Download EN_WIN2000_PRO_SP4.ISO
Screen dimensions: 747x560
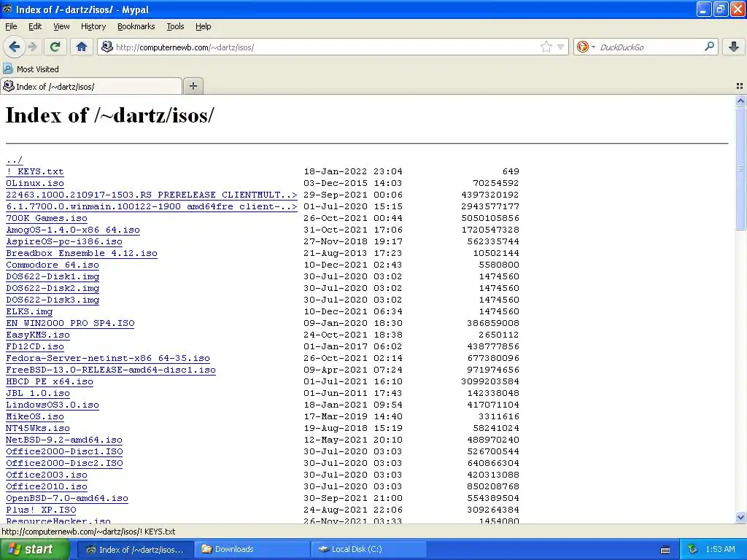coord(70,323)
